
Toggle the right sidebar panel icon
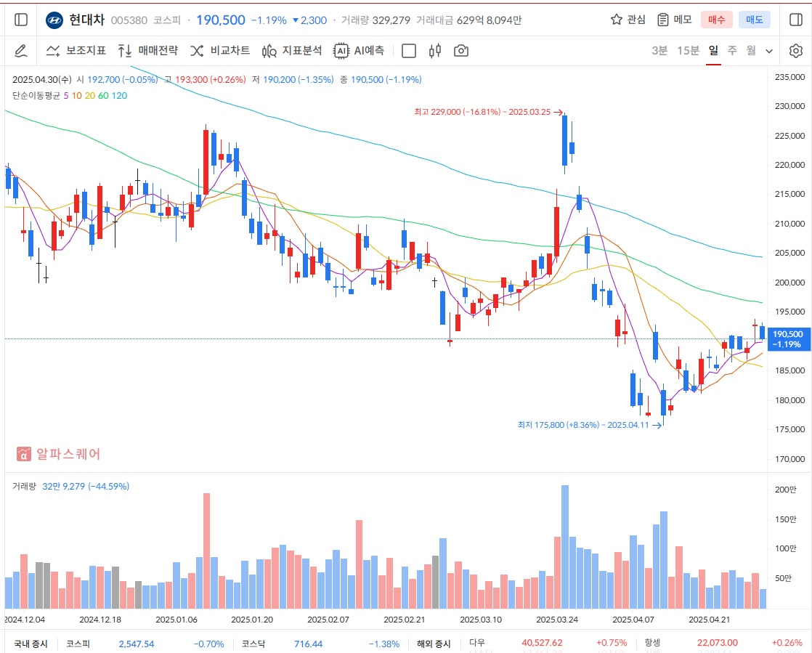tap(796, 20)
